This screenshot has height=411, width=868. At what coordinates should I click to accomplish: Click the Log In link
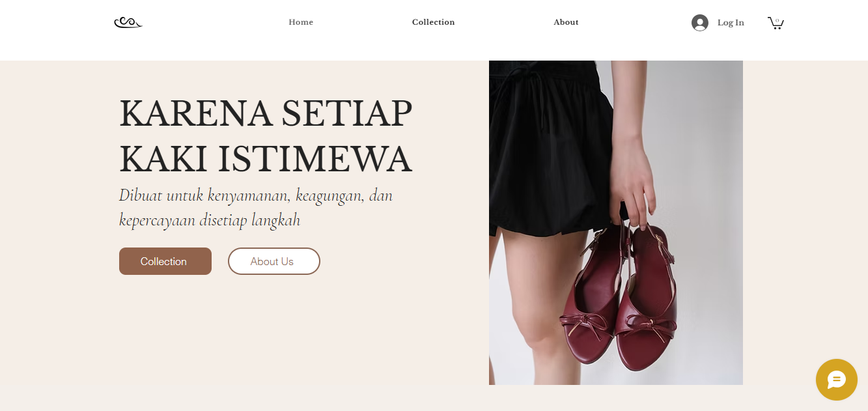[731, 23]
